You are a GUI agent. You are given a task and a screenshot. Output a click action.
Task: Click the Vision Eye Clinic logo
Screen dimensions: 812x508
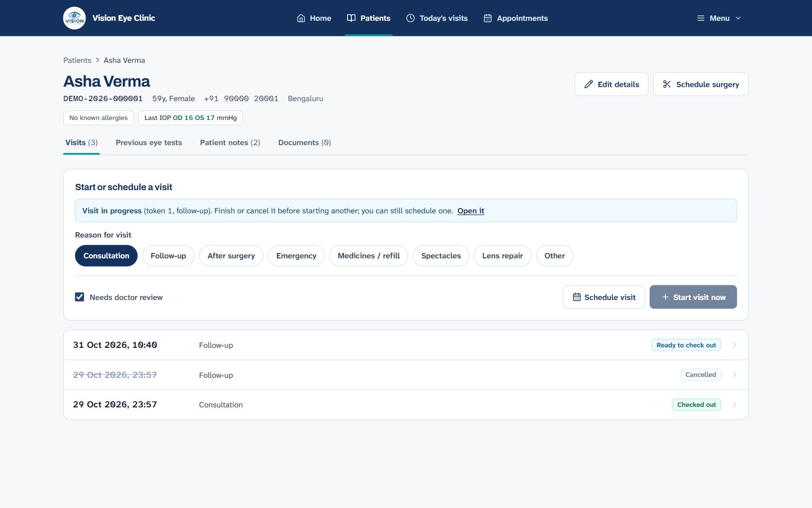pos(74,18)
